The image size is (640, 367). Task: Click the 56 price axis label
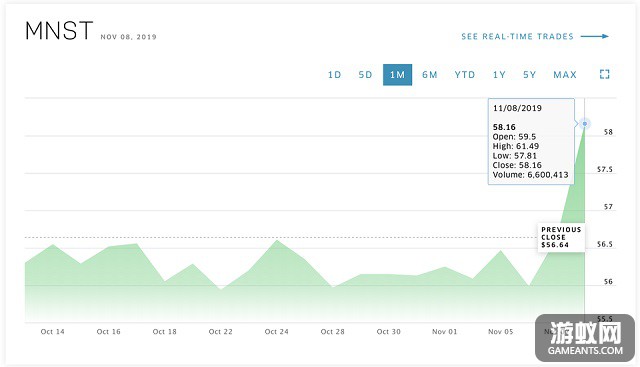point(608,282)
